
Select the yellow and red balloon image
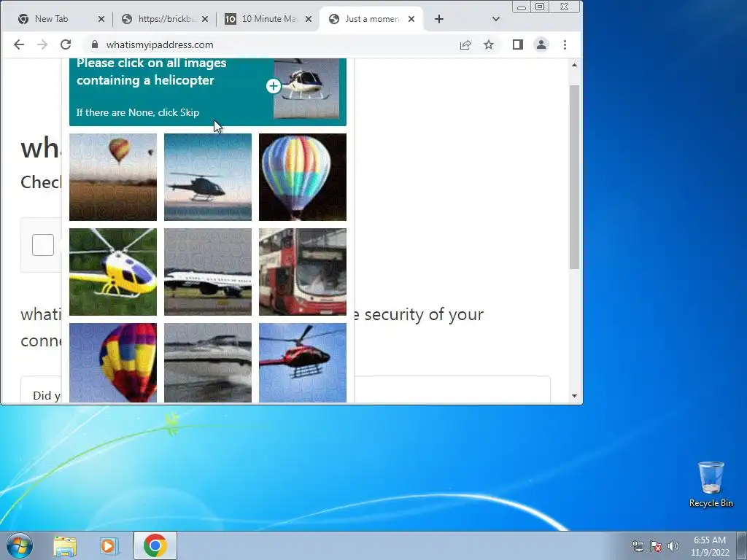tap(113, 363)
